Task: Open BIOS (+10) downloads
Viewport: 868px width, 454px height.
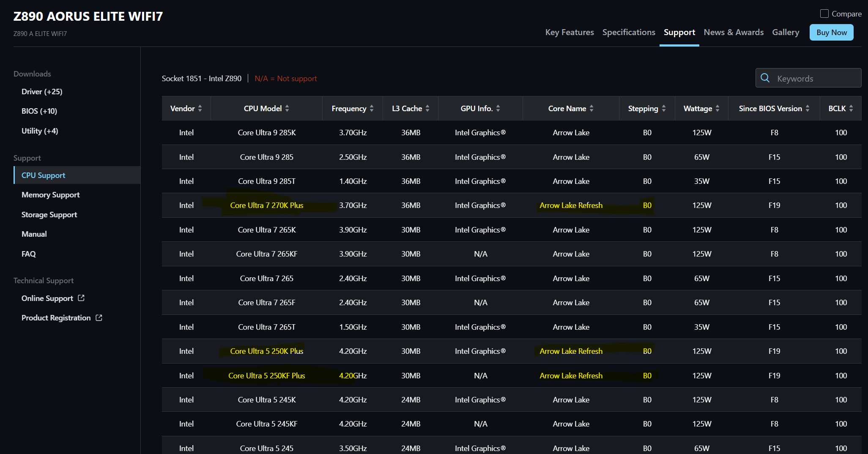Action: tap(39, 111)
